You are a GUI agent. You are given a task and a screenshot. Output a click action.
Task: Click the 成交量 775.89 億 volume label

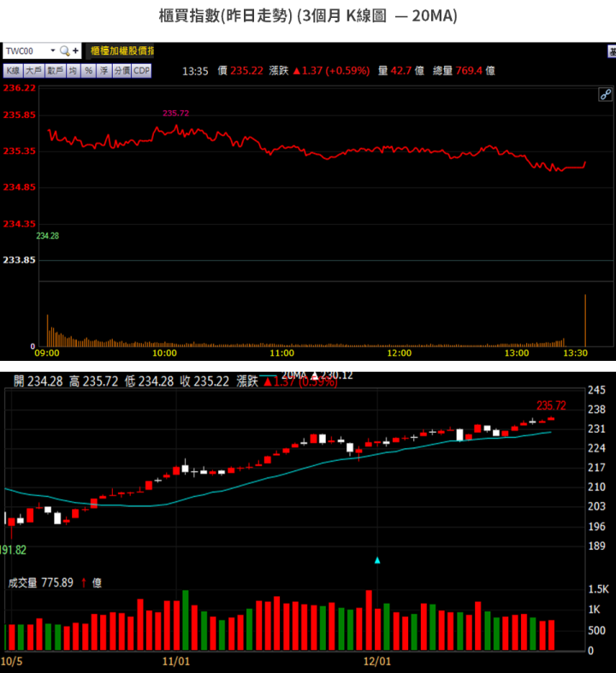pyautogui.click(x=55, y=582)
